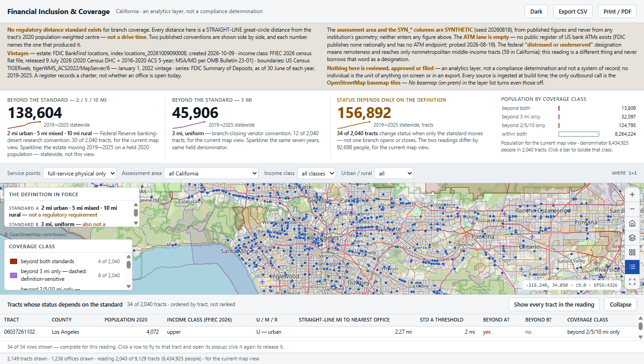Click the POPULATION 2020 column header
This screenshot has width=644, height=364.
126,320
